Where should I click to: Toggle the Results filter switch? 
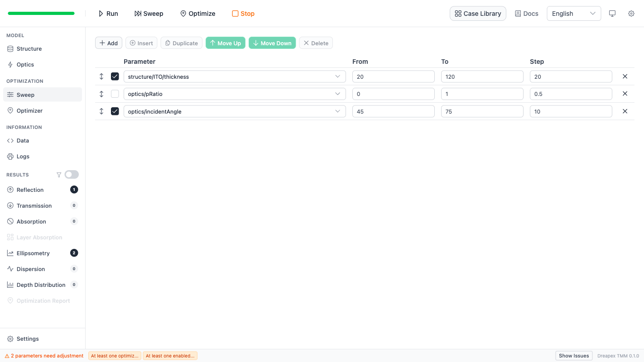coord(72,175)
